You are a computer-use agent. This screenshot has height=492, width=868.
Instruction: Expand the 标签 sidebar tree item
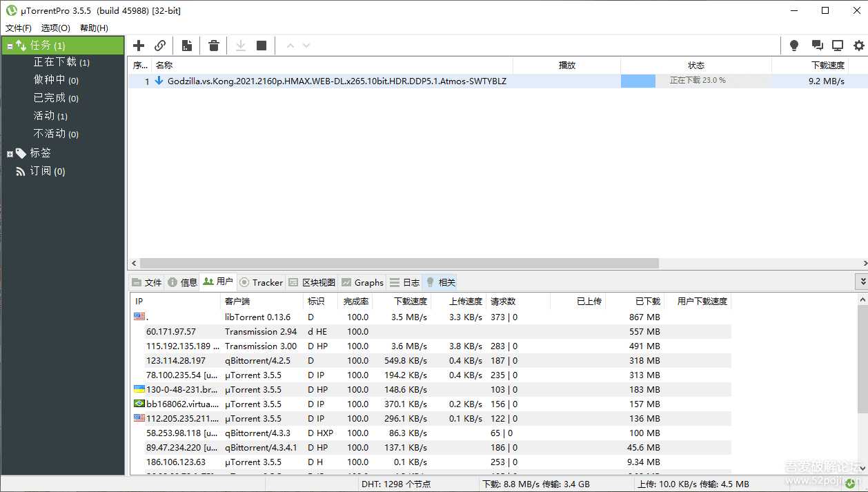(9, 152)
